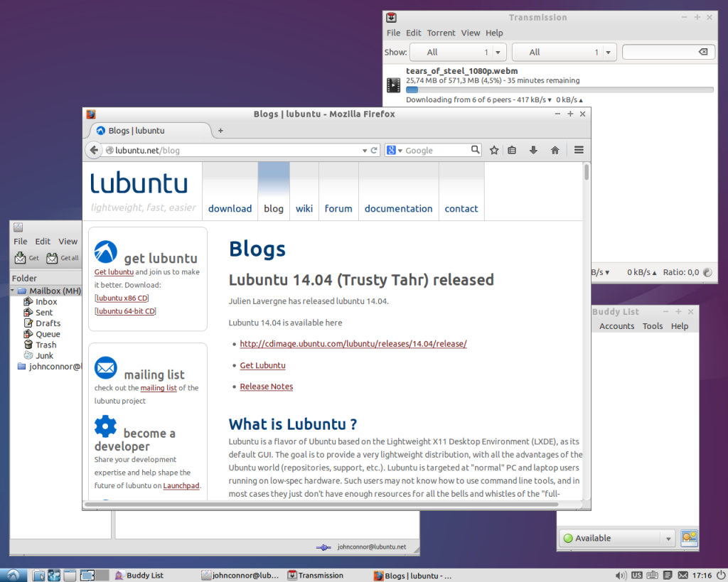The height and width of the screenshot is (582, 728).
Task: Click the Google search input field
Action: tap(437, 151)
